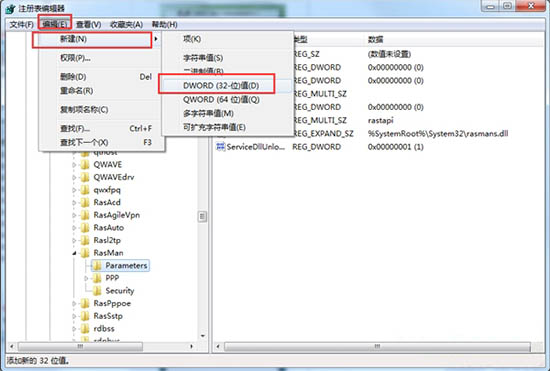550x371 pixels.
Task: Expand the RasPppoe tree node
Action: [x=74, y=303]
